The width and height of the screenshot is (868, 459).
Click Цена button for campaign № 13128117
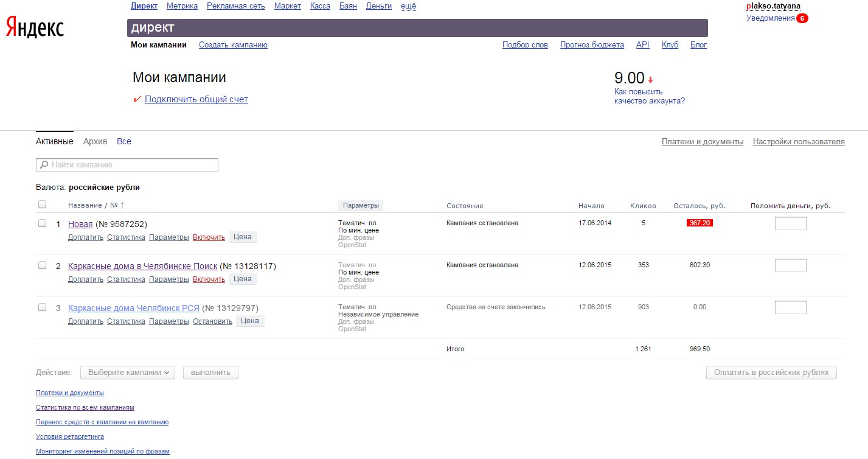tap(243, 279)
